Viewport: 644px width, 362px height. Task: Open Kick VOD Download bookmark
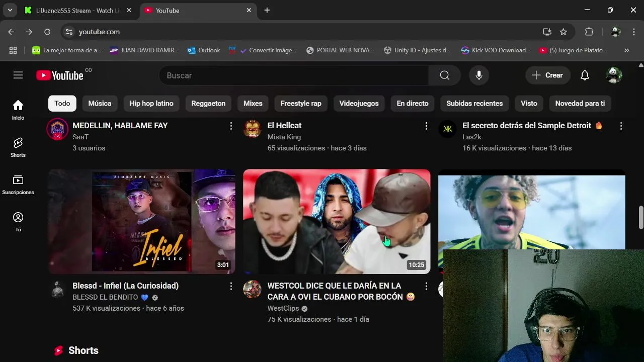[x=496, y=50]
